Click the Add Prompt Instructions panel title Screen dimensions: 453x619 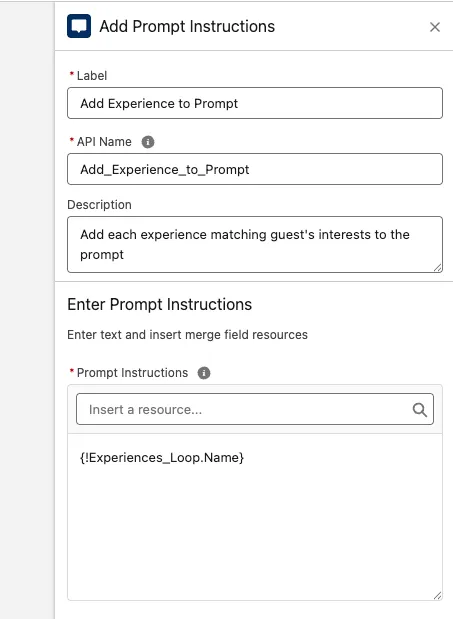coord(187,26)
